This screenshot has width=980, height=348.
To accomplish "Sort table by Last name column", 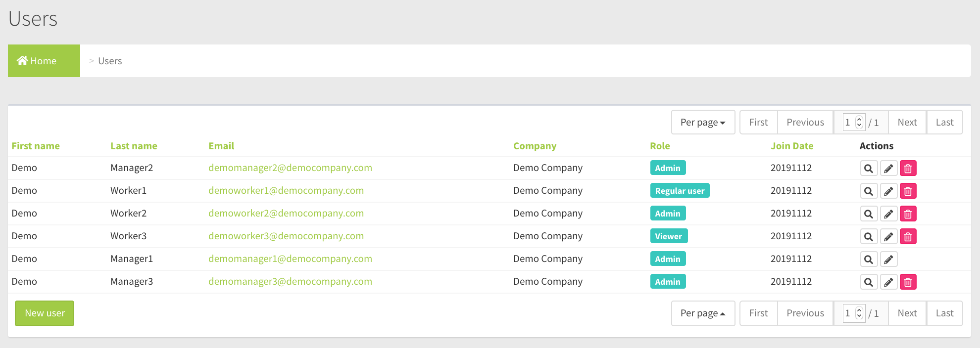I will (x=134, y=146).
